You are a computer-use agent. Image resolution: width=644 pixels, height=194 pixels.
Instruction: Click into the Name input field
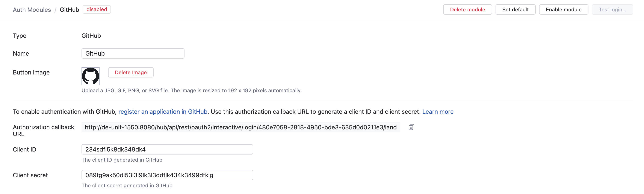click(133, 53)
